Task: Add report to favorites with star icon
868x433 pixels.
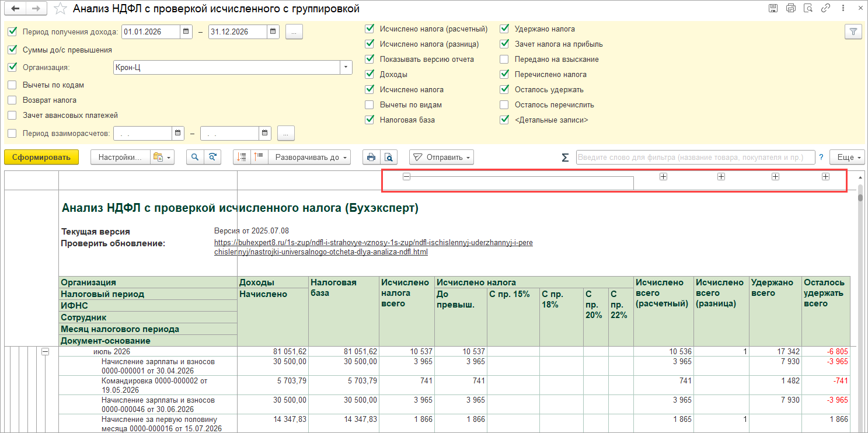Action: (x=59, y=9)
